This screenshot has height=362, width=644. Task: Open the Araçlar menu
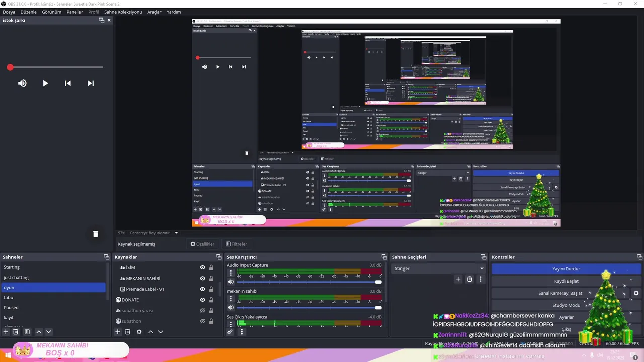tap(154, 12)
